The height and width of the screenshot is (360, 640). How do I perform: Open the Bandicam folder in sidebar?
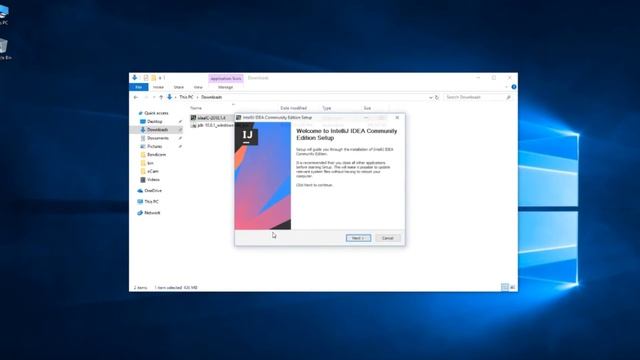[x=156, y=155]
